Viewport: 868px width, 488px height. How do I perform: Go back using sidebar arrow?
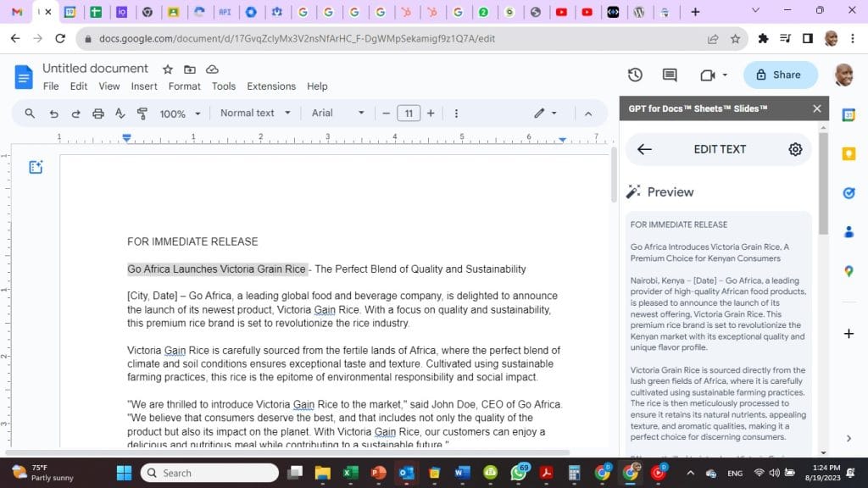[x=644, y=149]
